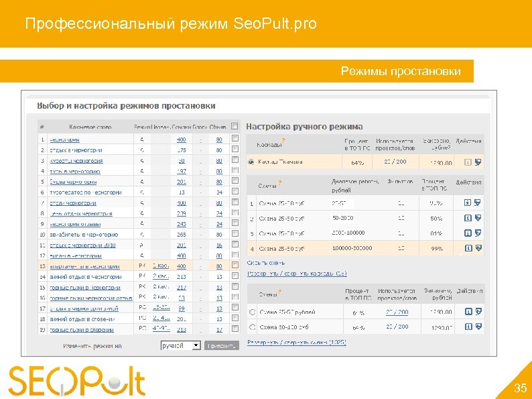Click the question mark beside the middle Схемы header
The width and height of the screenshot is (532, 399).
pyautogui.click(x=280, y=182)
